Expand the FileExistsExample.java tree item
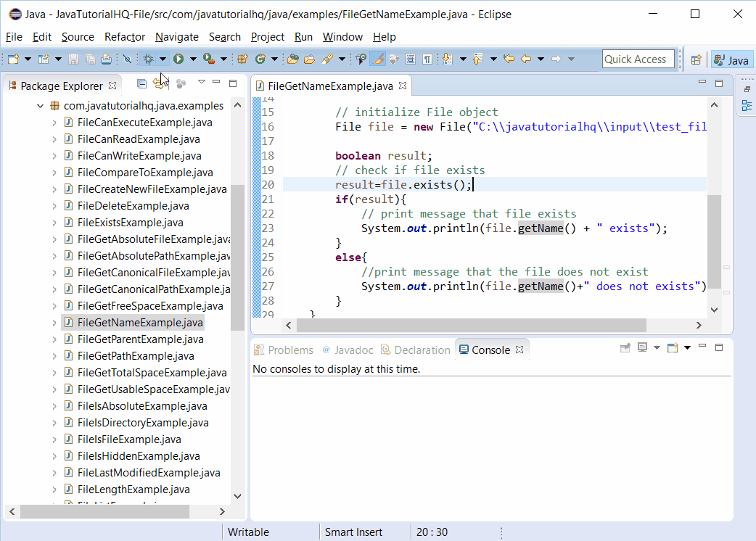 pos(56,222)
